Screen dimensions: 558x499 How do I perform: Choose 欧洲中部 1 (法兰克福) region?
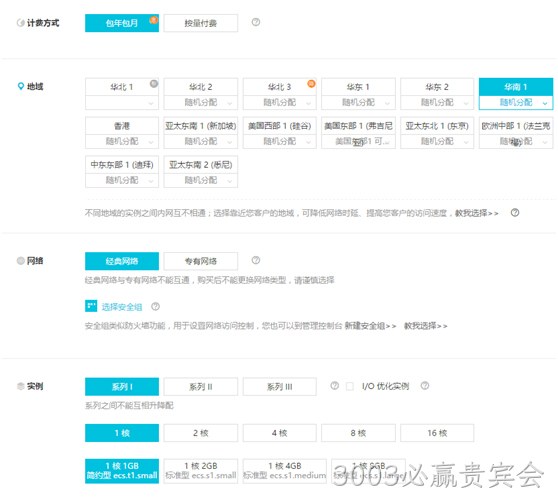click(516, 126)
